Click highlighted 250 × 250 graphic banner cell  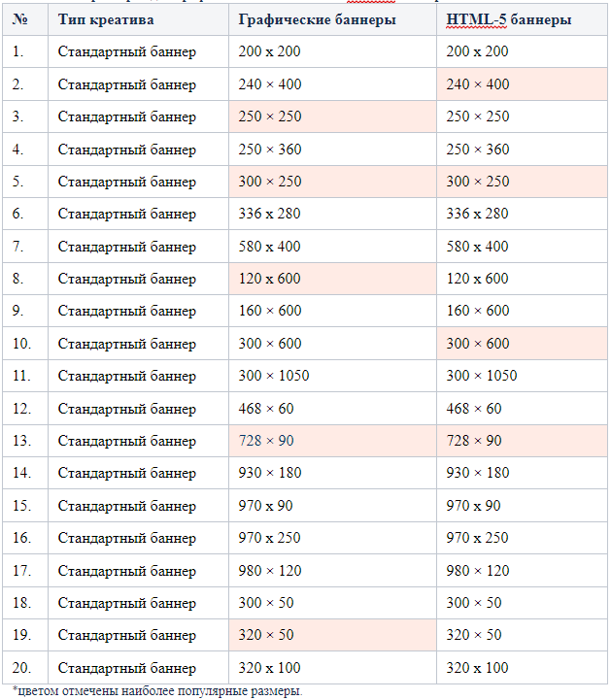click(333, 117)
